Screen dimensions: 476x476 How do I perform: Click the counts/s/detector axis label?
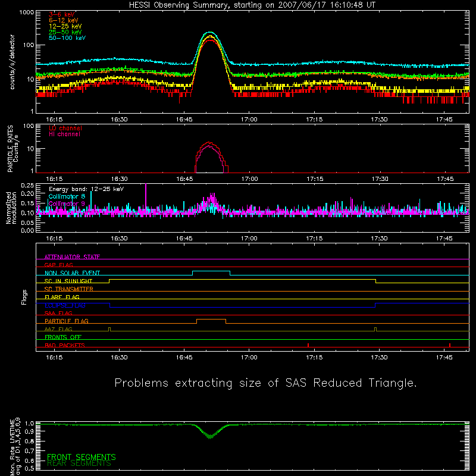click(x=12, y=62)
